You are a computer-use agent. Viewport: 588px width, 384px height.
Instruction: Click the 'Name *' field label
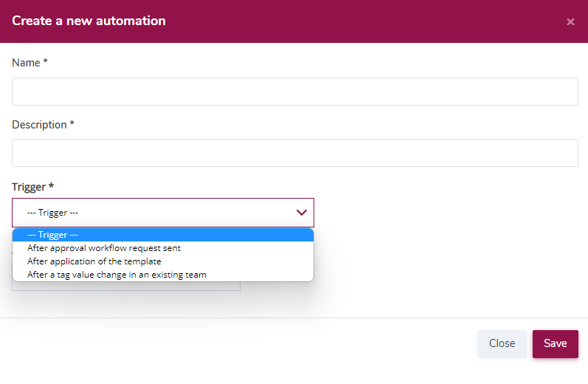tap(30, 62)
